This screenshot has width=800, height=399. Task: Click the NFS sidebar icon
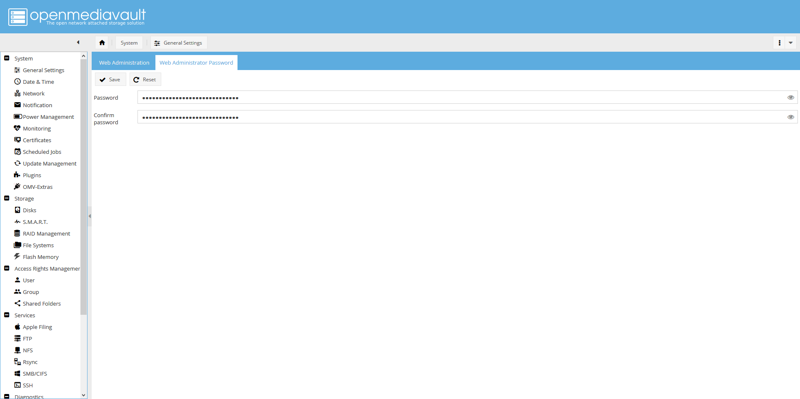coord(17,350)
